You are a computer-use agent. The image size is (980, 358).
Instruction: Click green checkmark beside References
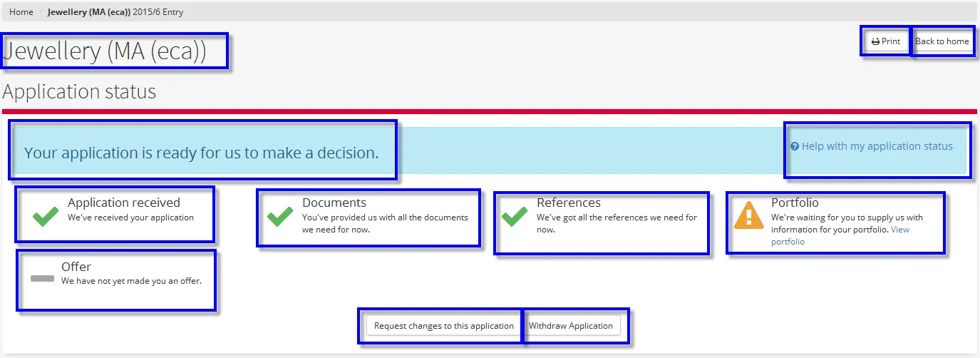point(515,216)
